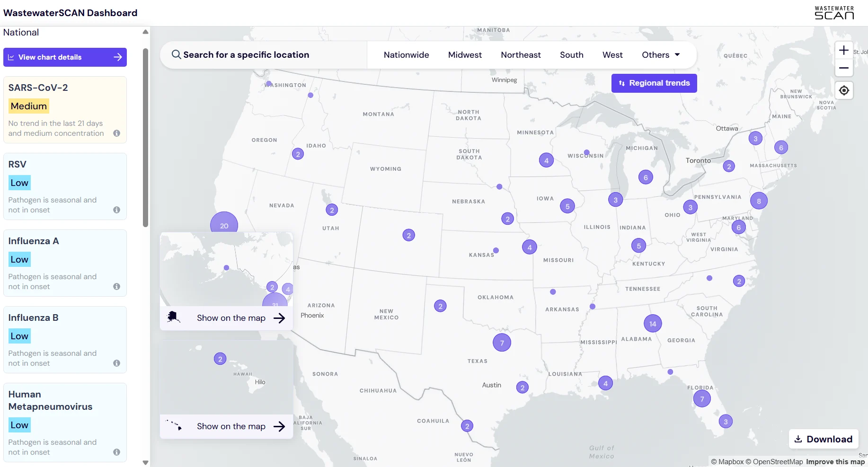Select the 2-site cluster in Utah
The height and width of the screenshot is (467, 868).
[332, 210]
